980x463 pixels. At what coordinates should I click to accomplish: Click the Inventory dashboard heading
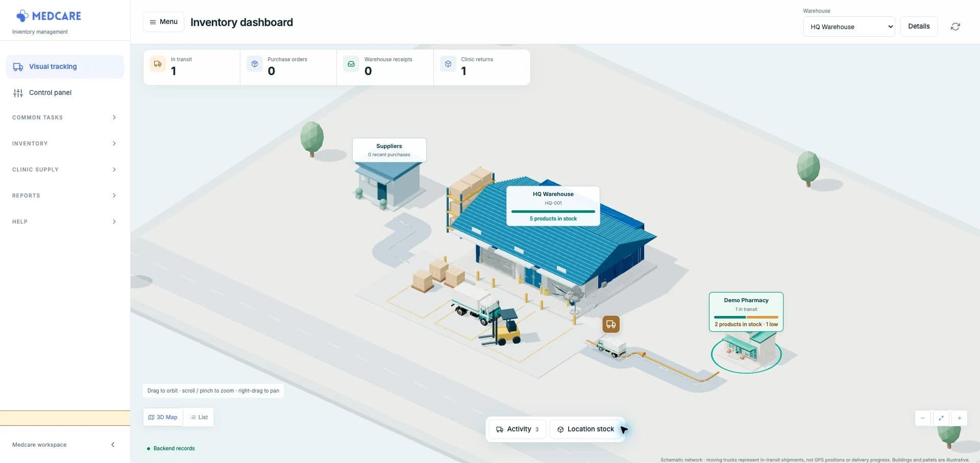tap(241, 22)
